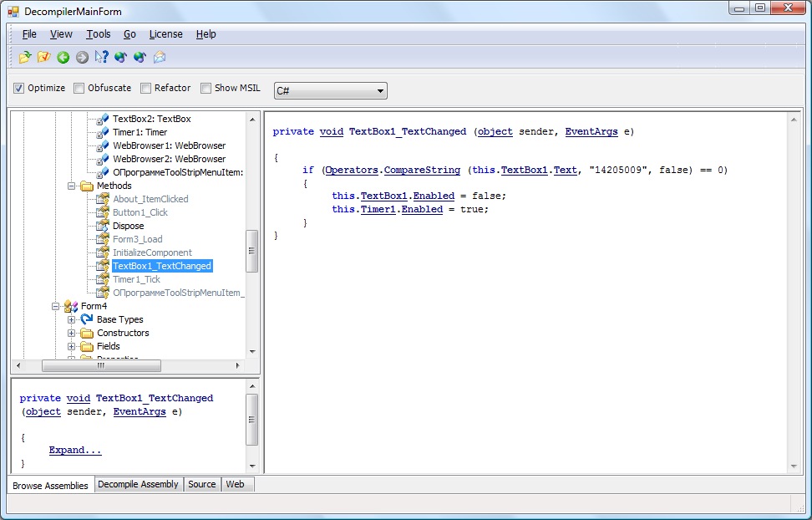Select the Timer1_Tick method node

[x=137, y=280]
